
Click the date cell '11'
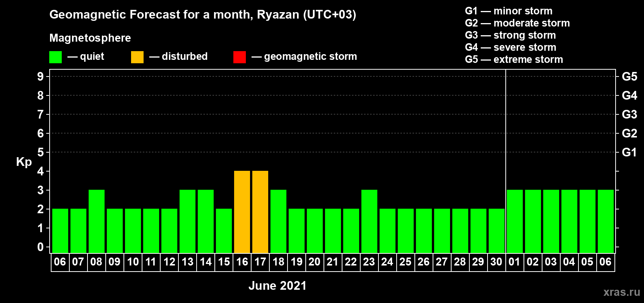151,262
